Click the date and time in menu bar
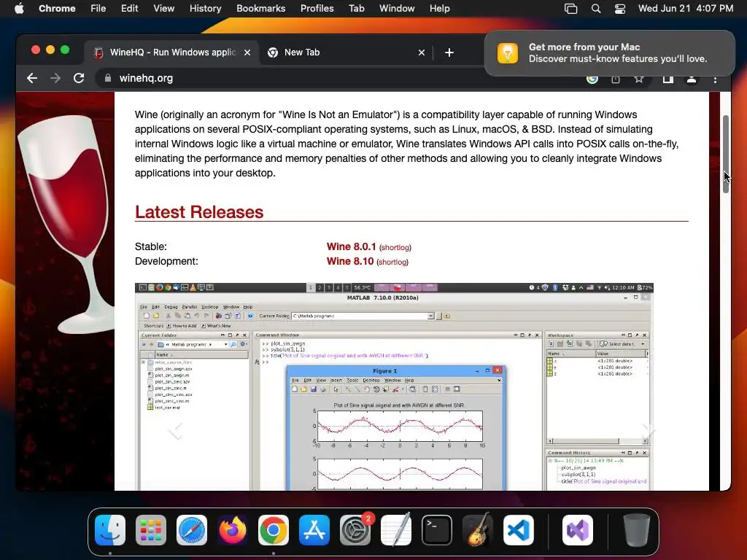The image size is (747, 560). (686, 8)
